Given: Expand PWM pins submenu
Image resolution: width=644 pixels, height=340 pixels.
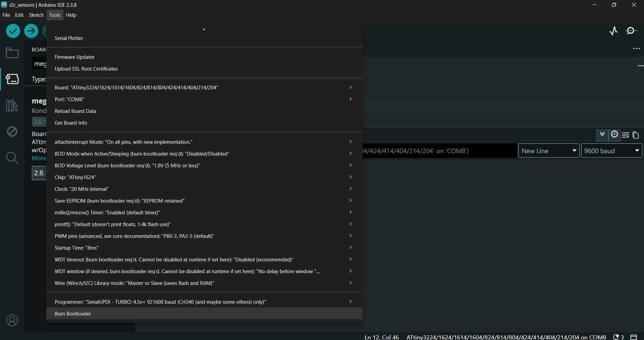Looking at the screenshot, I should point(204,236).
